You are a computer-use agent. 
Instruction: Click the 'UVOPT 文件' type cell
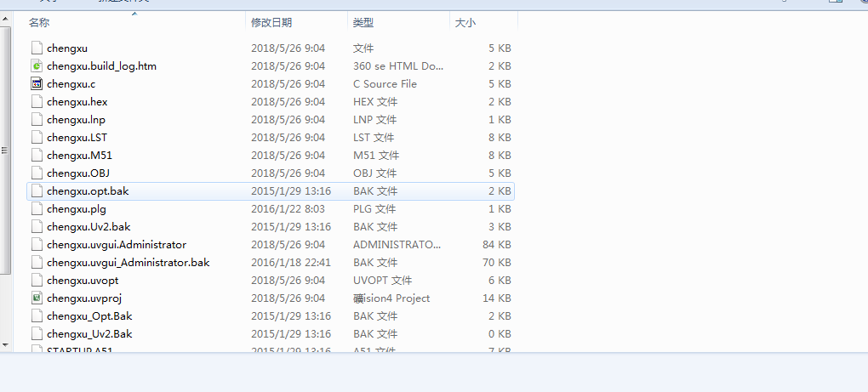tap(383, 281)
